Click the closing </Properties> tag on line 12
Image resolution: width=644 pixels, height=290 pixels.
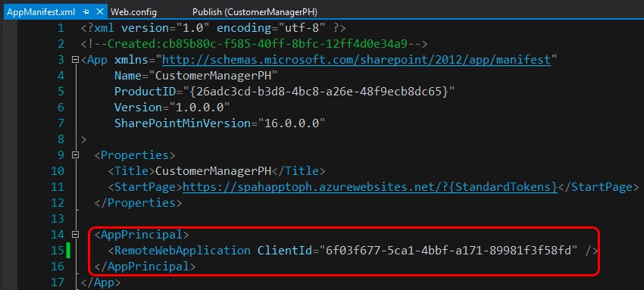point(138,203)
